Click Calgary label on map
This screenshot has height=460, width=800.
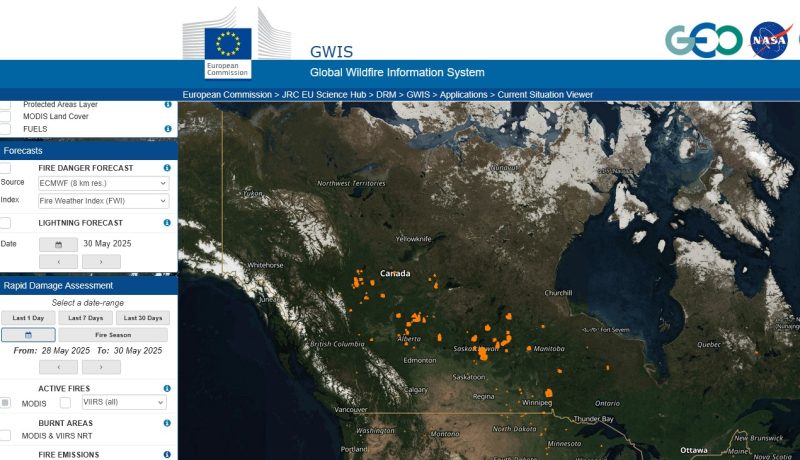click(x=416, y=390)
